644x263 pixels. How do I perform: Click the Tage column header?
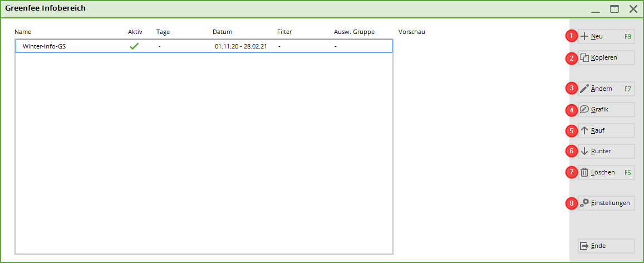pyautogui.click(x=163, y=32)
